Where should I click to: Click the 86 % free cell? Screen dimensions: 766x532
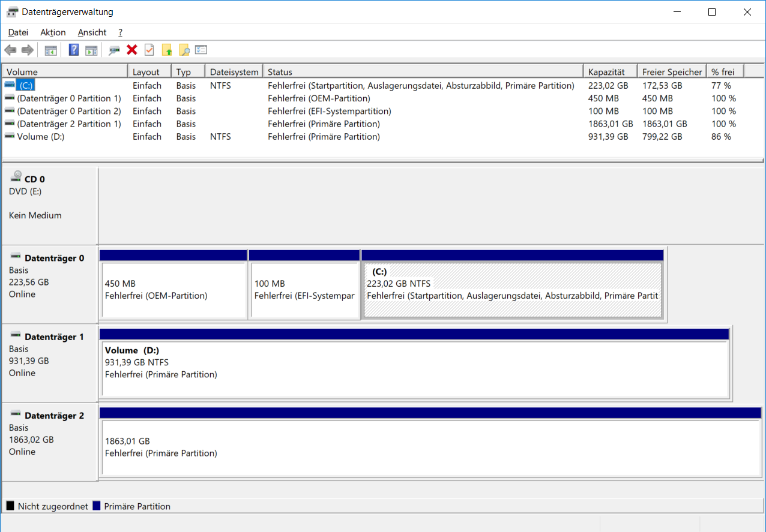click(x=722, y=136)
